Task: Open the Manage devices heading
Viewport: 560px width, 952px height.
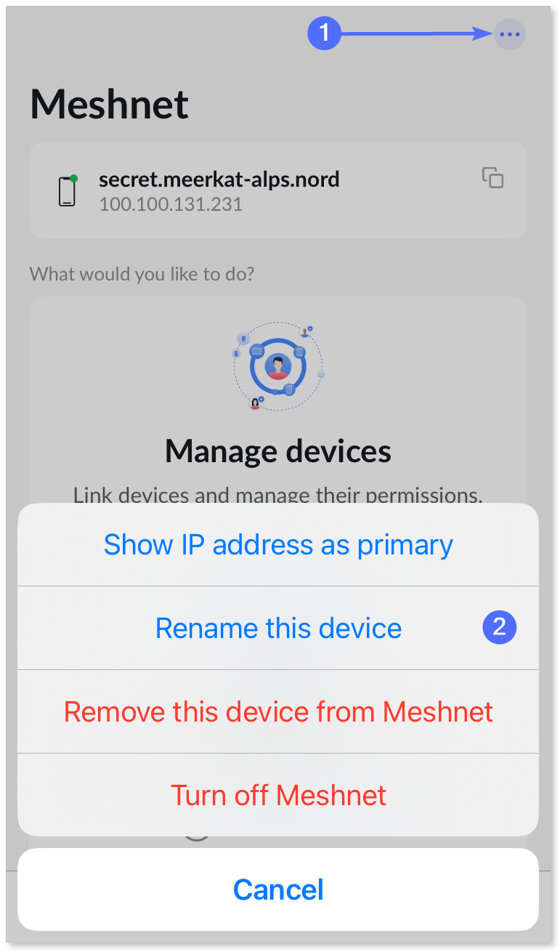Action: click(278, 451)
